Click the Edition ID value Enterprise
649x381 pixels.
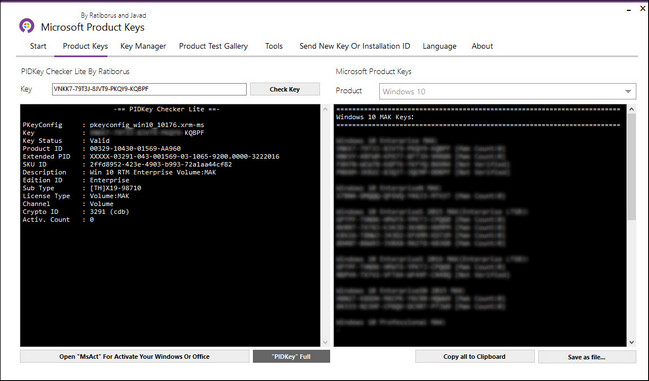tap(109, 180)
